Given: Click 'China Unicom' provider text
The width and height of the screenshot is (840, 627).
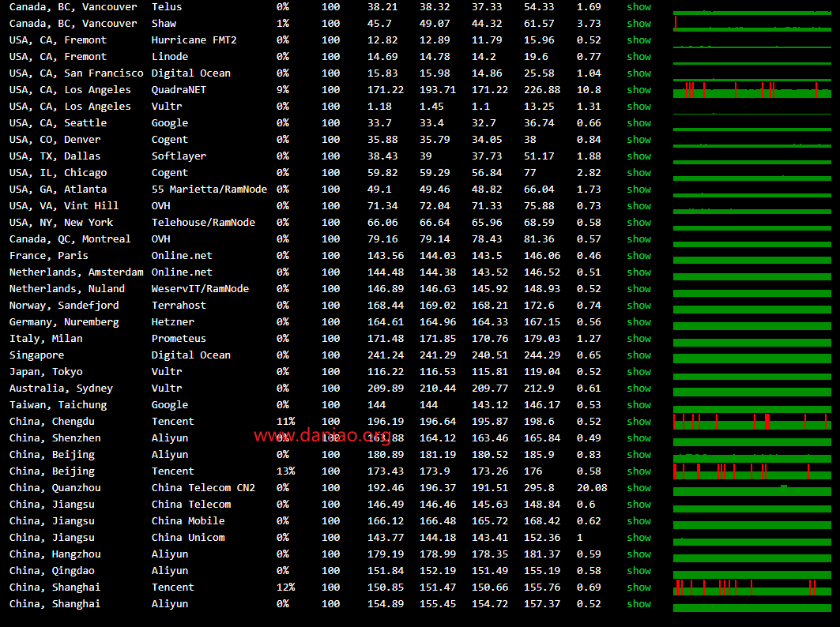Looking at the screenshot, I should 188,538.
